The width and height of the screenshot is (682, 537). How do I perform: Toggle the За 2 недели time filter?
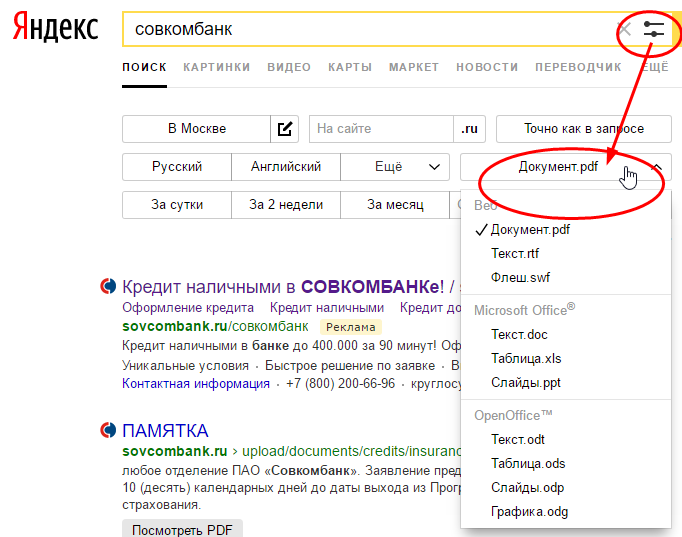coord(286,204)
